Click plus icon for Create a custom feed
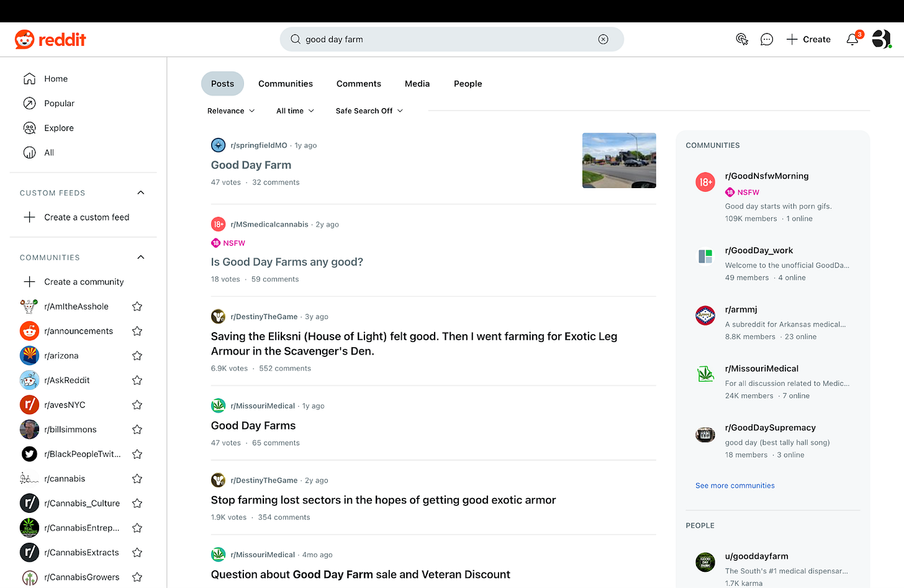The height and width of the screenshot is (588, 904). click(x=29, y=217)
